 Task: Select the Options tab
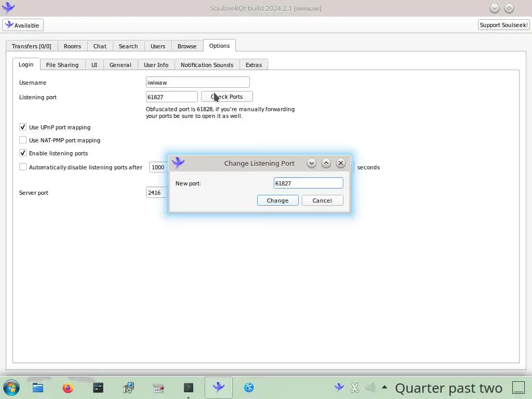[x=220, y=46]
